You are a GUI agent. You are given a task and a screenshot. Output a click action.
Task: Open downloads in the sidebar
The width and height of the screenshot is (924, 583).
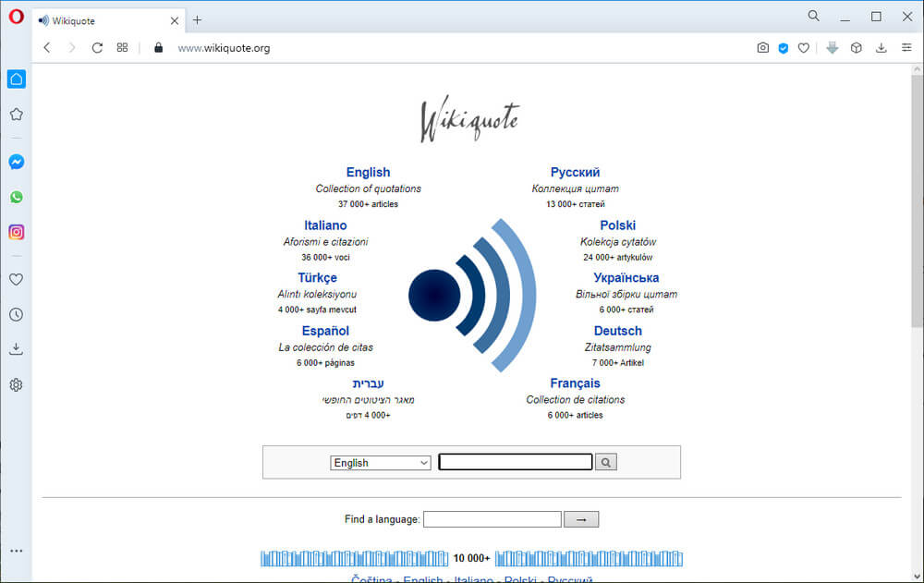tap(17, 349)
